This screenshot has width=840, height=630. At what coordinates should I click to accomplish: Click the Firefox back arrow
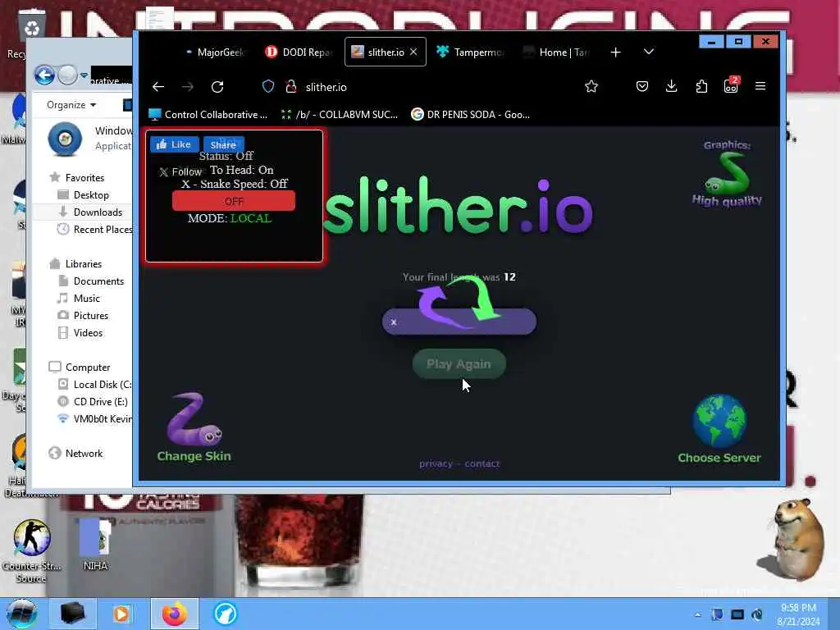pos(158,87)
